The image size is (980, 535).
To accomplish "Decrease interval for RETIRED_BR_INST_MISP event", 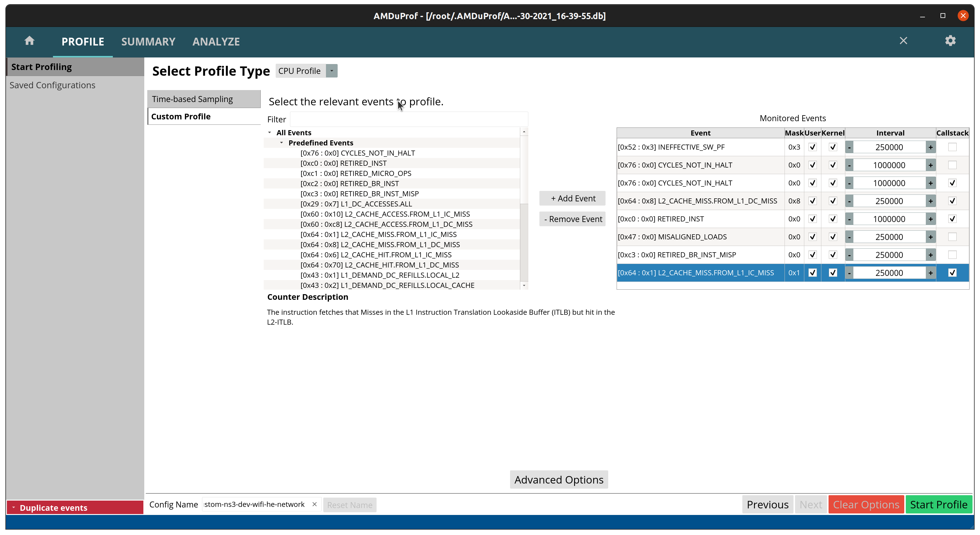I will pos(849,255).
